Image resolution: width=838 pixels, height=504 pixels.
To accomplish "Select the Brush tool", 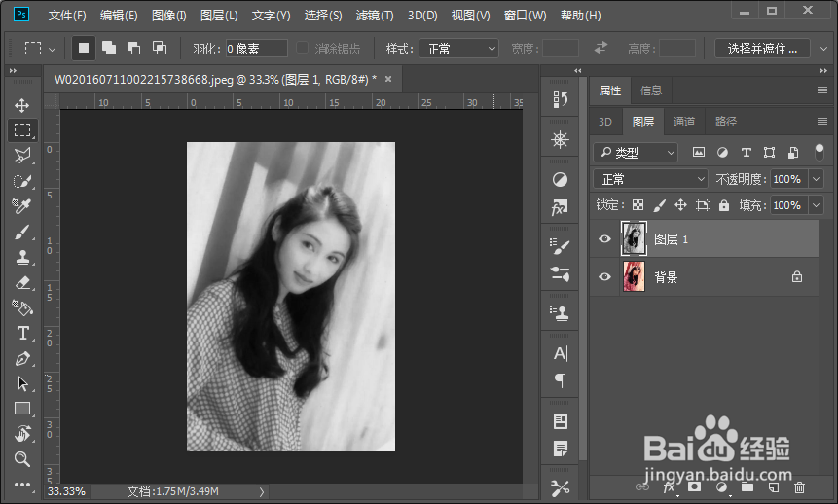I will pyautogui.click(x=22, y=232).
